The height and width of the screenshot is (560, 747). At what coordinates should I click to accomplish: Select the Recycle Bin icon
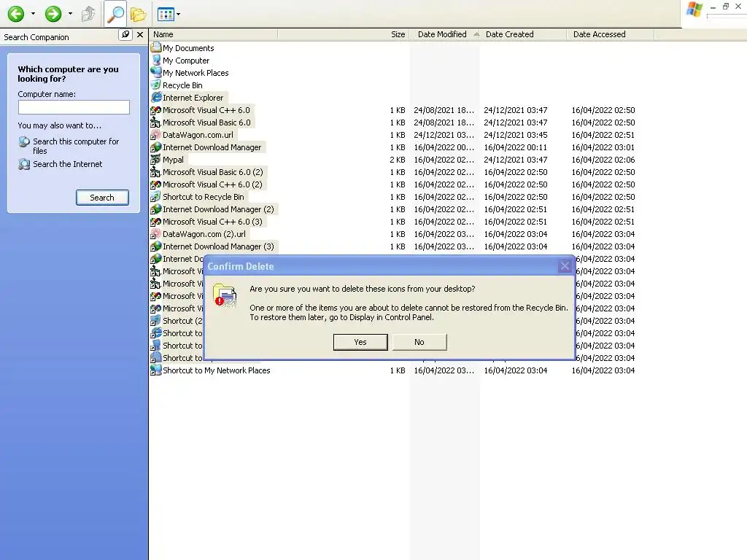[x=156, y=85]
